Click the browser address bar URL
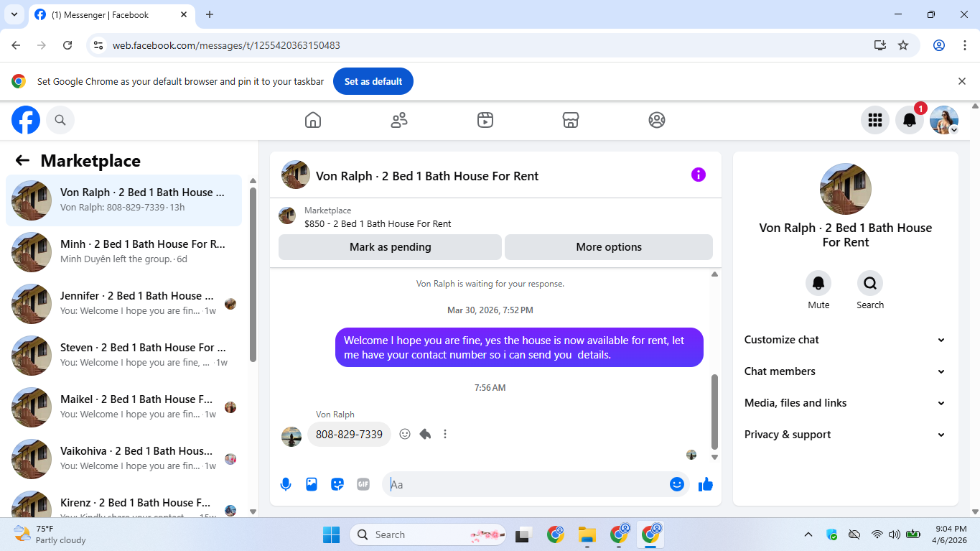 click(226, 45)
